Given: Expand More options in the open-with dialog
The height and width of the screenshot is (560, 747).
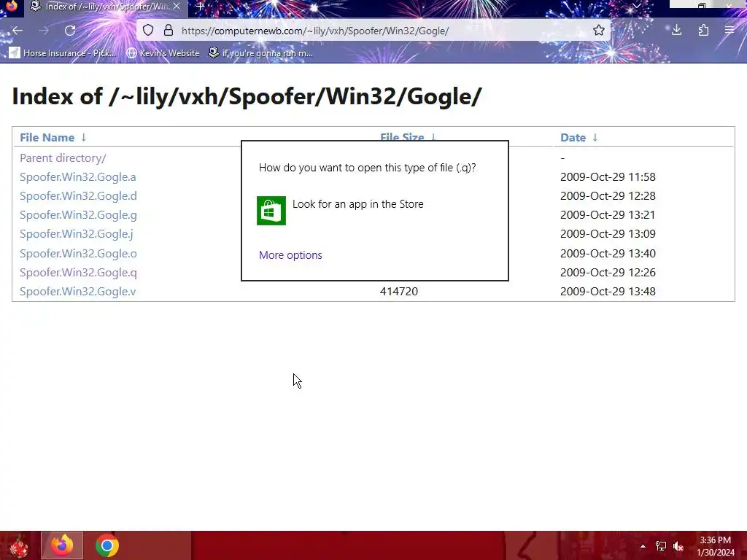Looking at the screenshot, I should 290,254.
